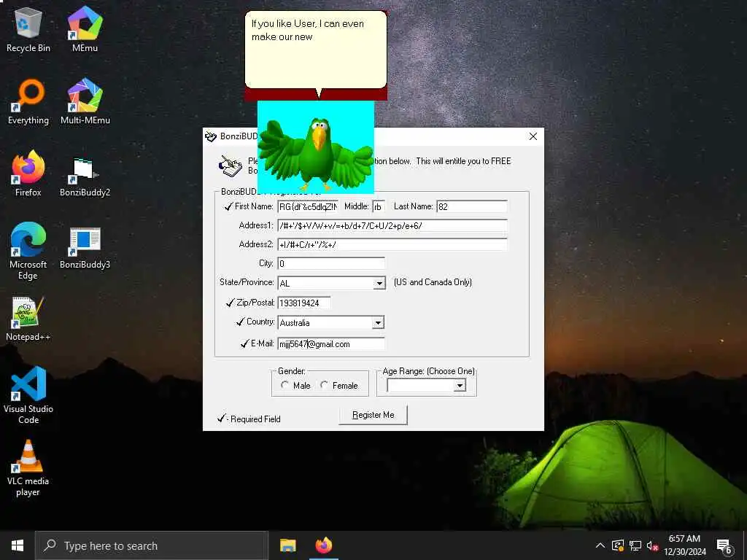Viewport: 747px width, 560px height.
Task: Click the 'Required Field' legend text
Action: pyautogui.click(x=255, y=419)
